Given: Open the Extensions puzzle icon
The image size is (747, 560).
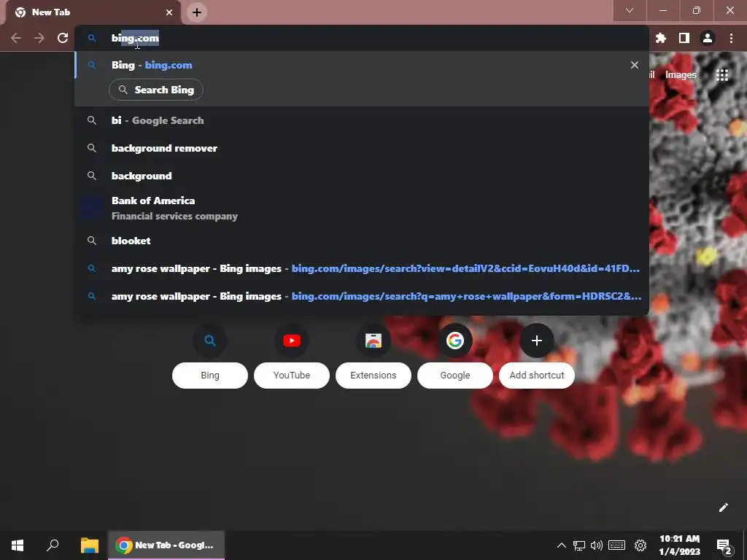Looking at the screenshot, I should pos(661,38).
